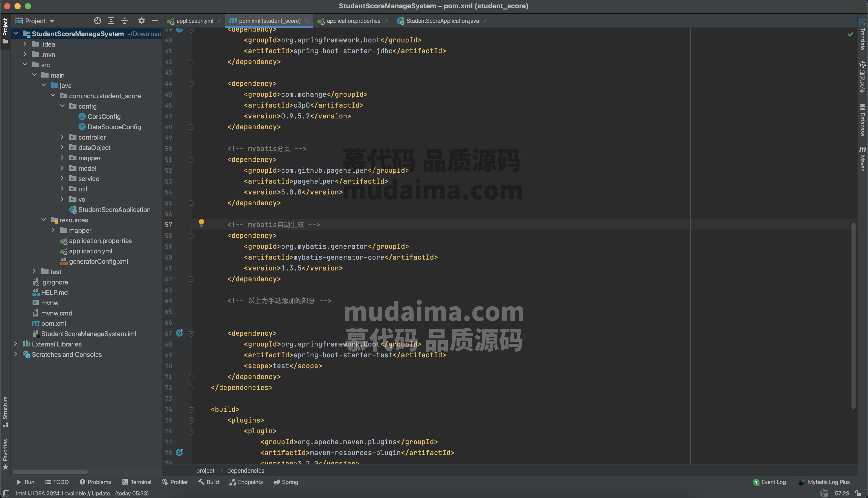Open the Profiler tool window
This screenshot has height=498, width=868.
point(175,482)
